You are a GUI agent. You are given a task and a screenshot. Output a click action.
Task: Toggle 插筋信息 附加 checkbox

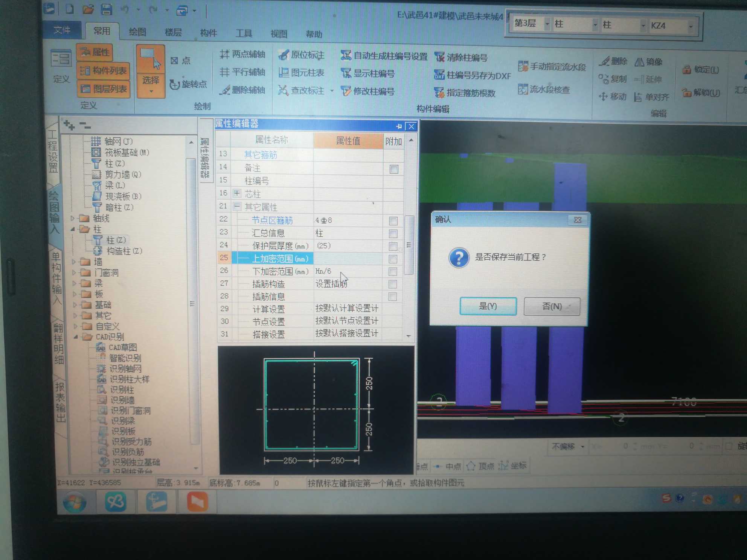click(x=392, y=297)
